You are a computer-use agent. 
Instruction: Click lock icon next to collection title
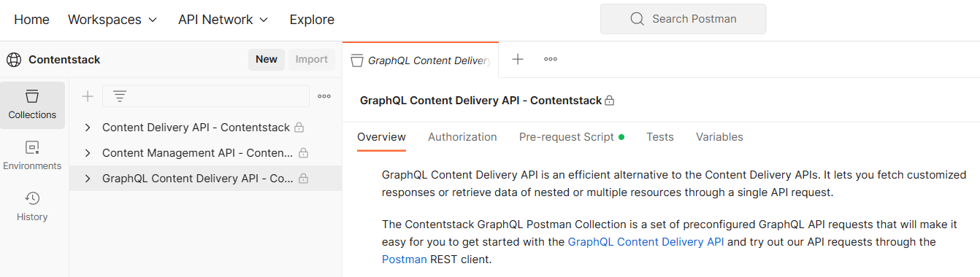[x=610, y=101]
